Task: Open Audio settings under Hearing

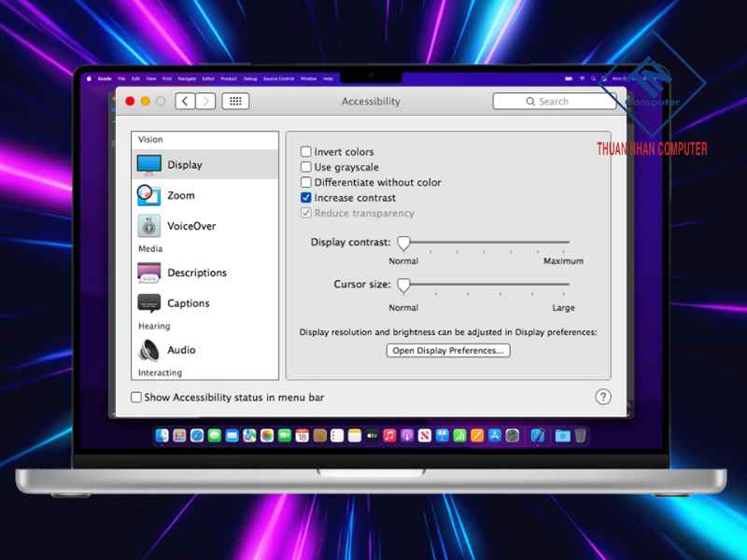Action: [x=181, y=350]
